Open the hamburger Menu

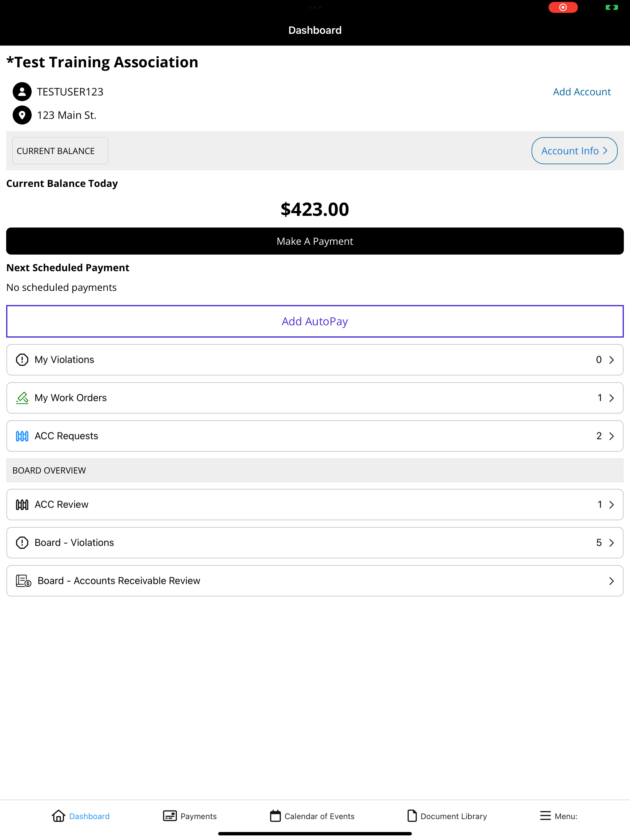click(559, 816)
